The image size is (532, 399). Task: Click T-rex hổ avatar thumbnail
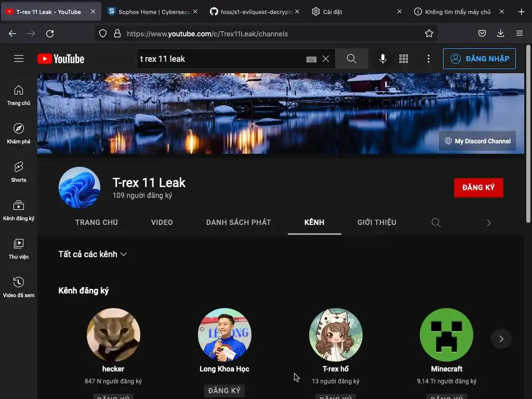click(x=336, y=335)
